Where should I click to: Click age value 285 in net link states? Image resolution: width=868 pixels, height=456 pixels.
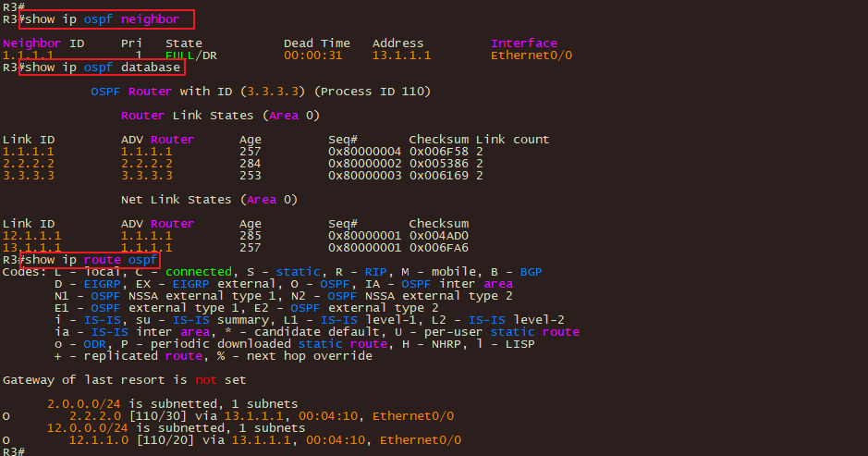(251, 236)
